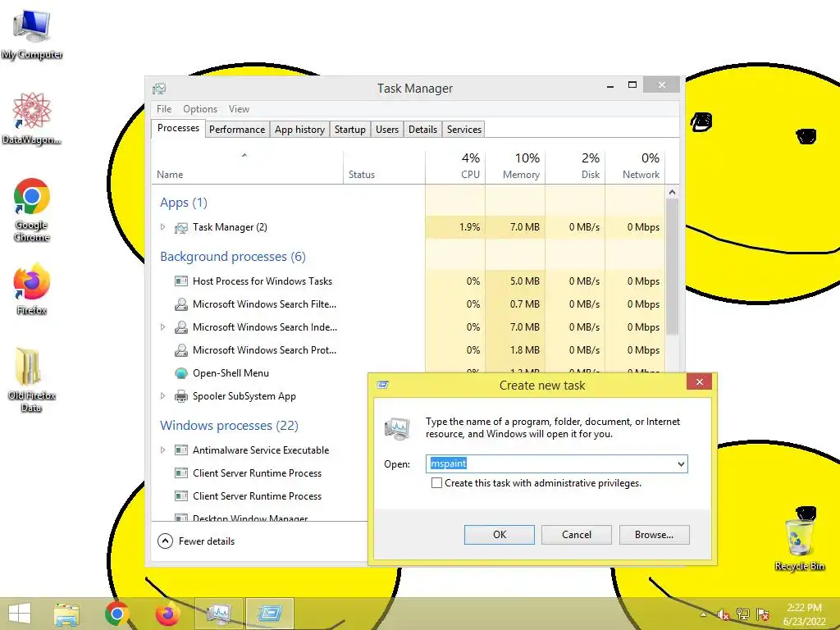Switch to the App history tab
This screenshot has height=630, width=840.
(299, 130)
